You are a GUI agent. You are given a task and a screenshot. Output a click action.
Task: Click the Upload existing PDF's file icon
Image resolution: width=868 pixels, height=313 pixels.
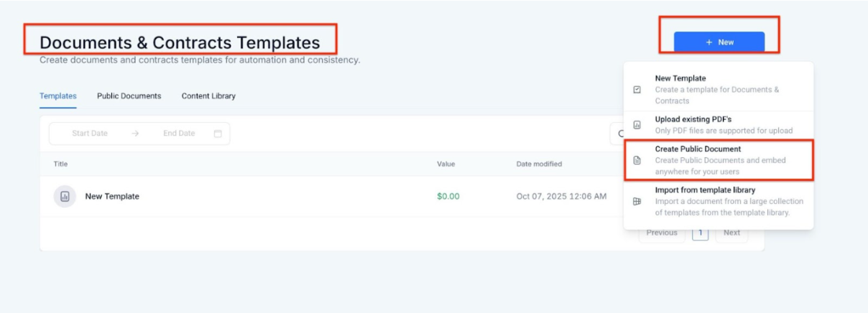coord(637,125)
